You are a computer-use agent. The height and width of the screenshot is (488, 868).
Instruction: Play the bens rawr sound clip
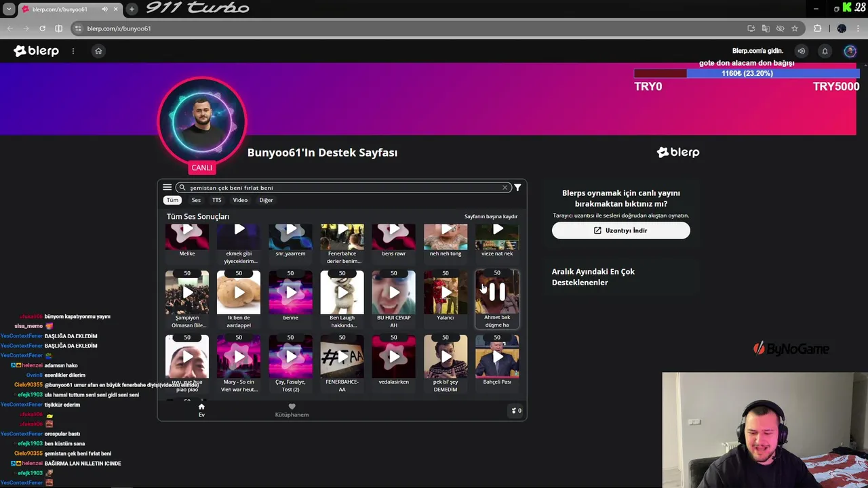(x=394, y=236)
